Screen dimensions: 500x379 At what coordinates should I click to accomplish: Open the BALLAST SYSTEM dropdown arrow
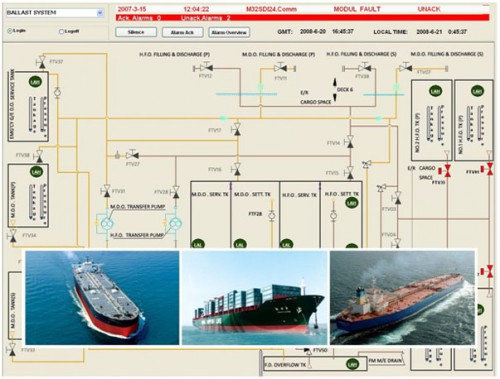(100, 13)
